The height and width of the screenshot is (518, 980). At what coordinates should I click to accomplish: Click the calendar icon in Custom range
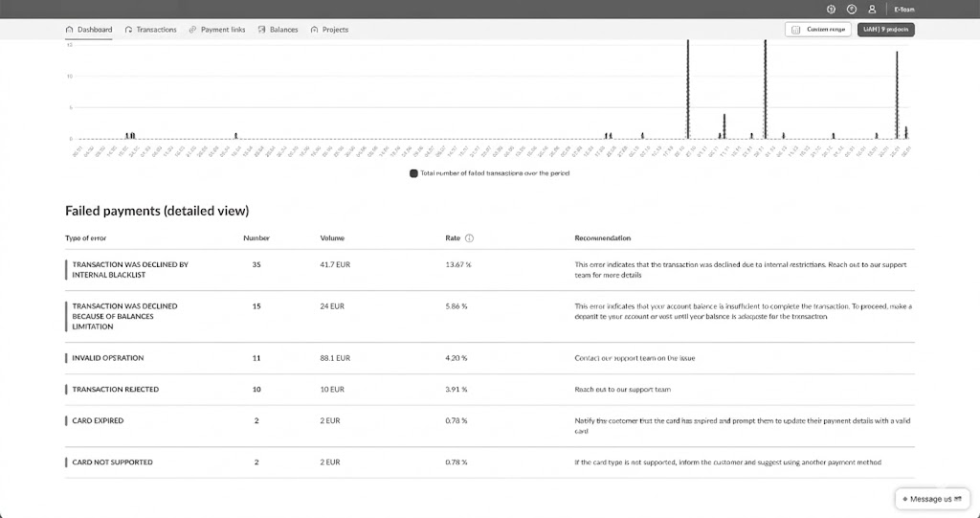coord(795,30)
